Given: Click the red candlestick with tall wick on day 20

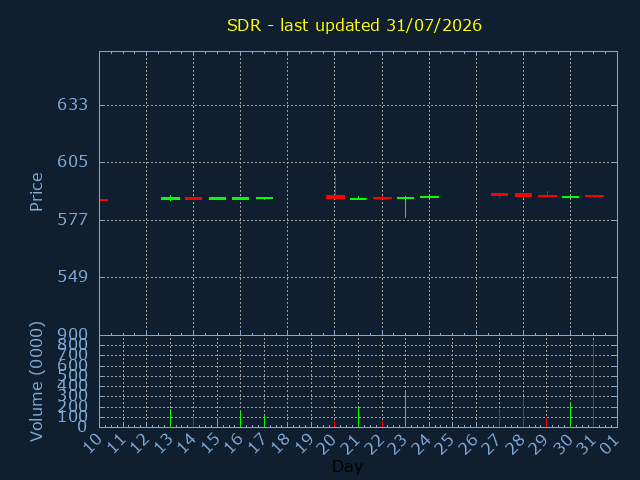Looking at the screenshot, I should 335,187.
